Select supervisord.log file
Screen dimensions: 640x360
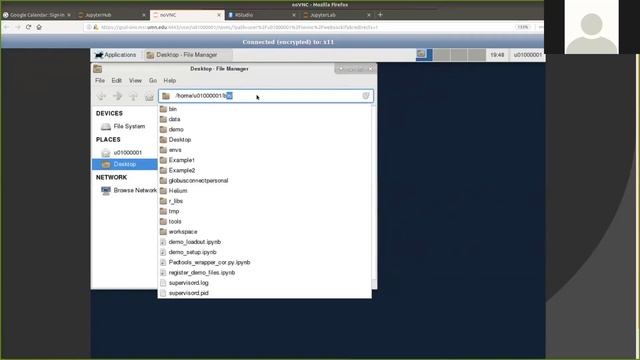[264, 283]
